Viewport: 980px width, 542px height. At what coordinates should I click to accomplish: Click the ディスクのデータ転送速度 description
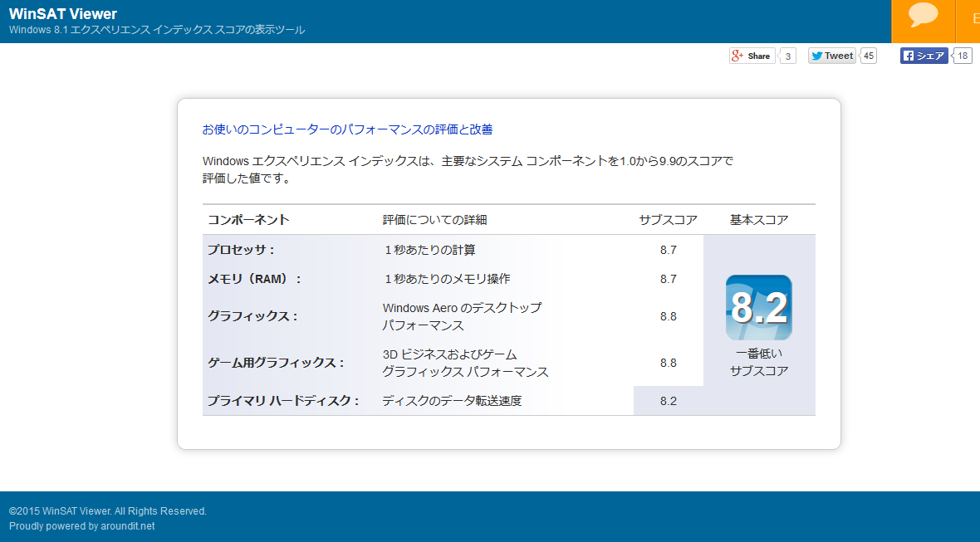452,401
